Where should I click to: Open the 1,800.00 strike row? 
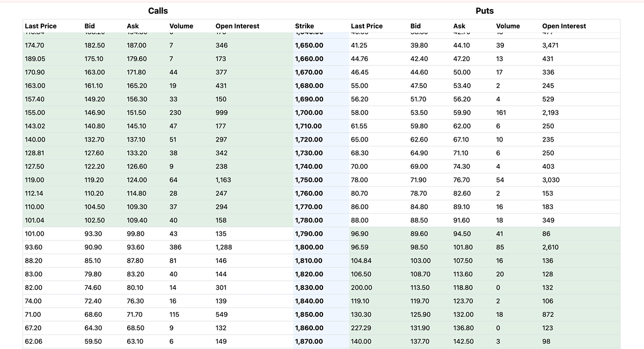[321, 247]
